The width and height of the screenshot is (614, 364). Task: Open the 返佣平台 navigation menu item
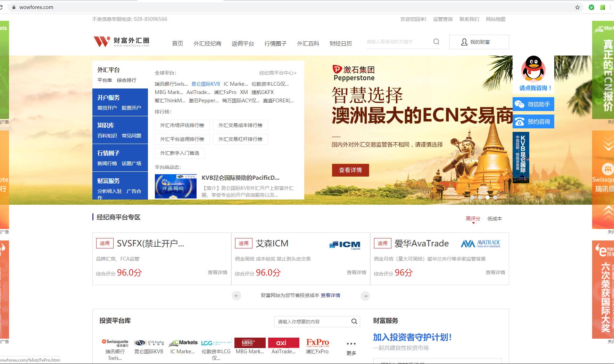click(x=243, y=43)
